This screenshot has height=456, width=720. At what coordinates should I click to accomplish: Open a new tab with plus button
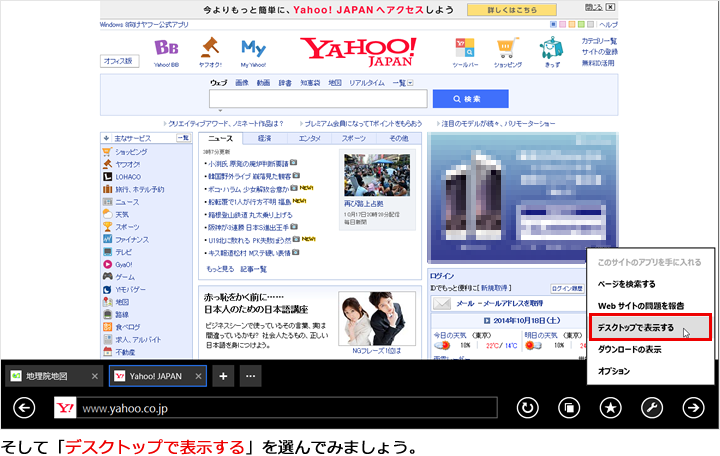tap(223, 376)
